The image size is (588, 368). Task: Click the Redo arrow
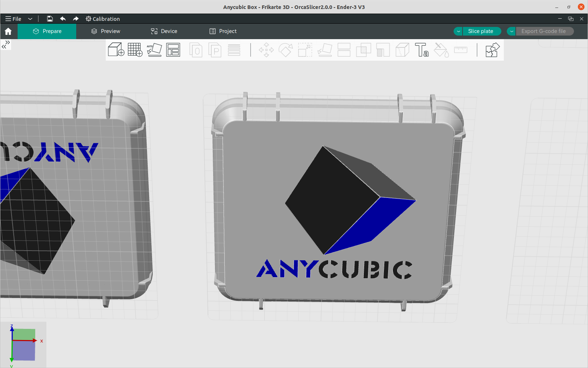[75, 19]
